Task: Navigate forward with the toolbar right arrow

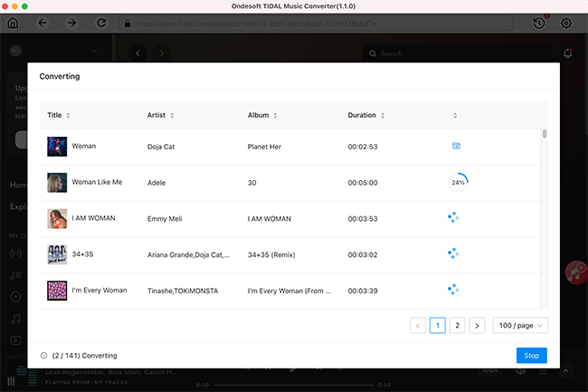Action: coord(71,24)
